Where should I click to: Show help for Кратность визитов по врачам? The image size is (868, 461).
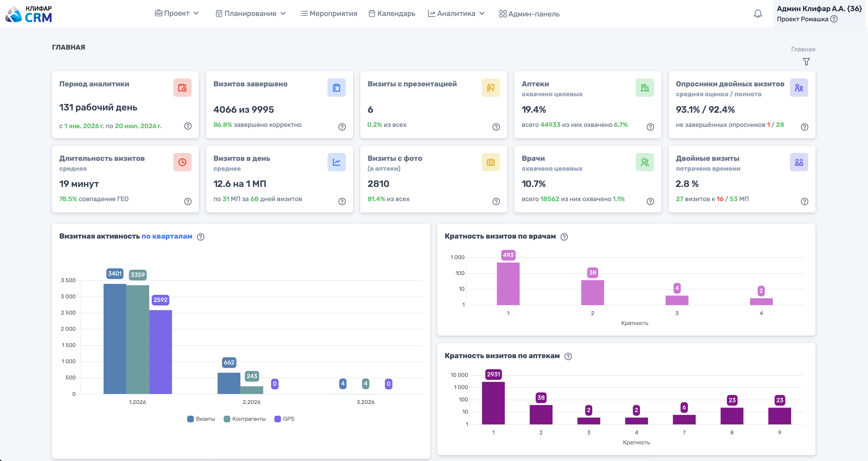point(564,237)
